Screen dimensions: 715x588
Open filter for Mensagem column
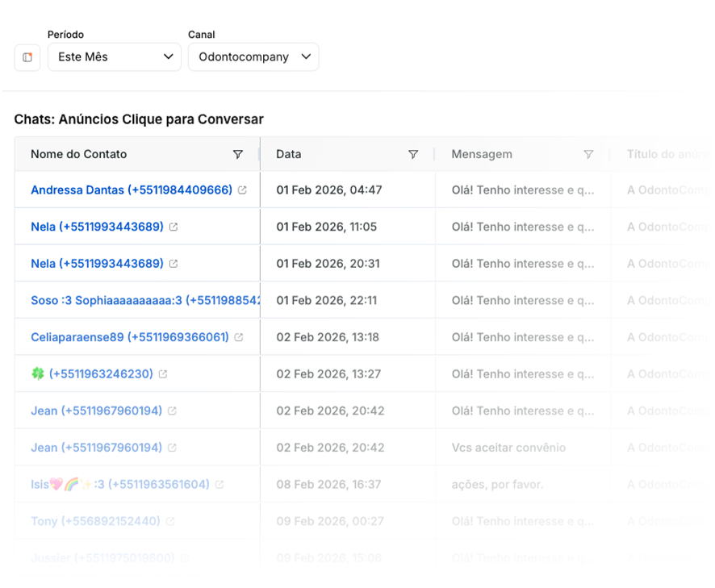[588, 154]
